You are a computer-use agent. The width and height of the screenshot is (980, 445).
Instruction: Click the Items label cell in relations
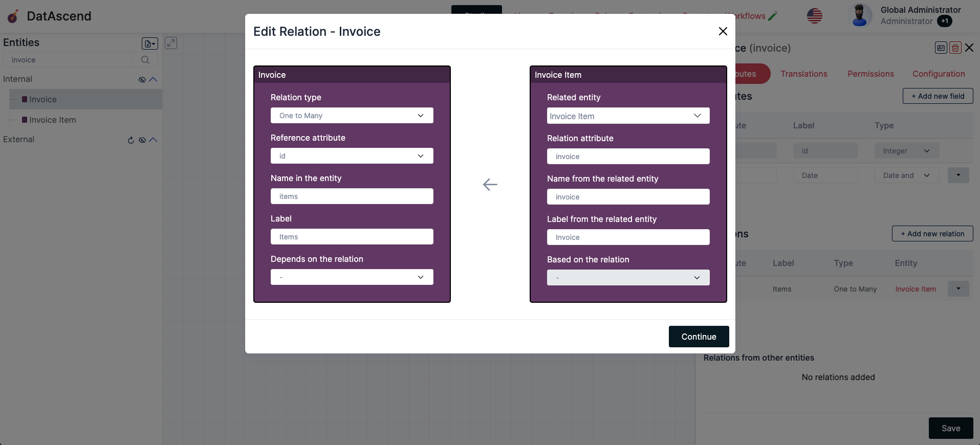pyautogui.click(x=782, y=289)
